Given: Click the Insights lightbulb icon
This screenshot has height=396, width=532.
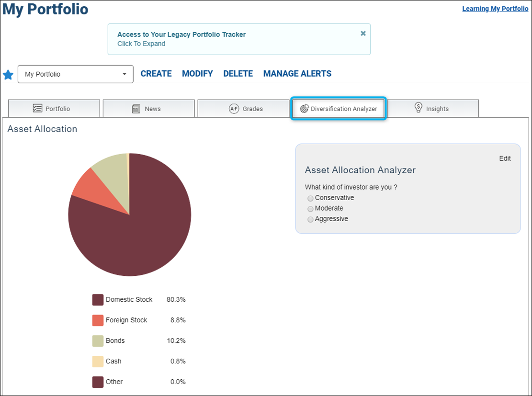Looking at the screenshot, I should point(419,108).
